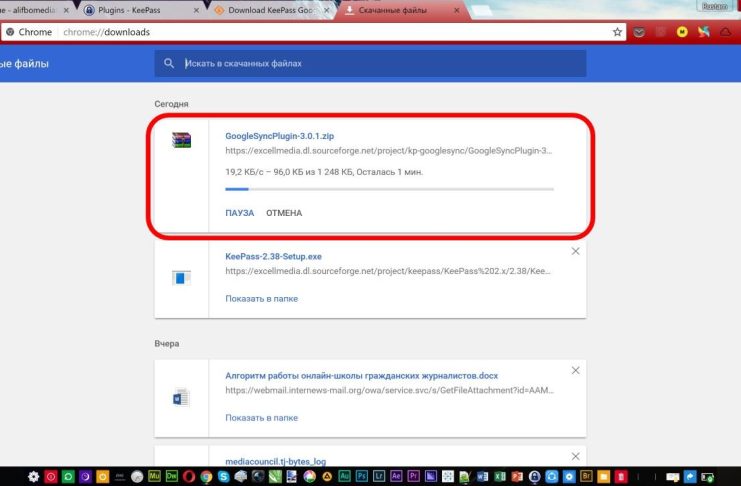
Task: Show the Алгоритм работы docx in folder
Action: point(261,418)
